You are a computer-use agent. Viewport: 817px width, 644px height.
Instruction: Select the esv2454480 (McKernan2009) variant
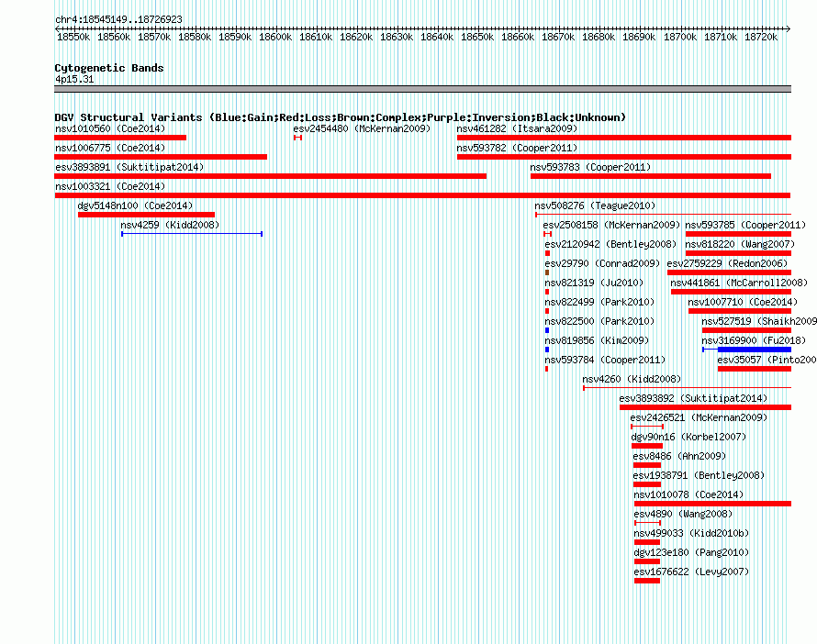click(362, 128)
